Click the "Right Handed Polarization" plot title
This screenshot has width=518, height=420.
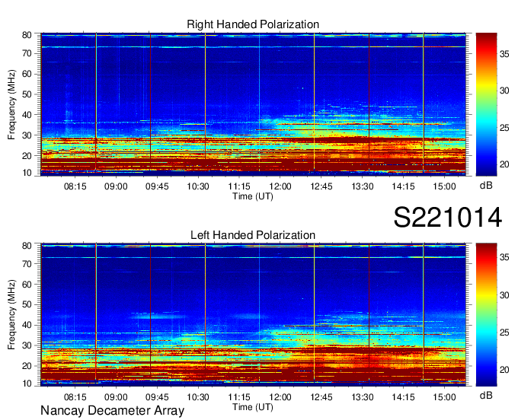tap(253, 24)
